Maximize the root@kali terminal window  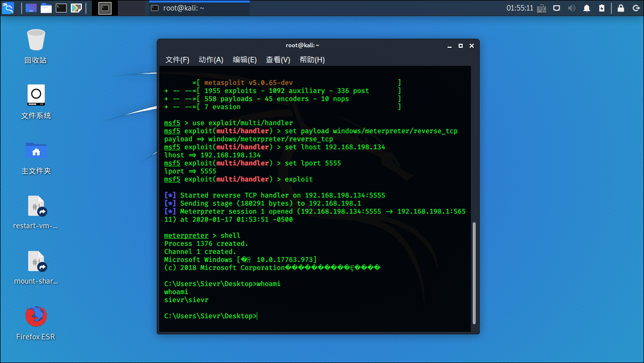[x=461, y=46]
